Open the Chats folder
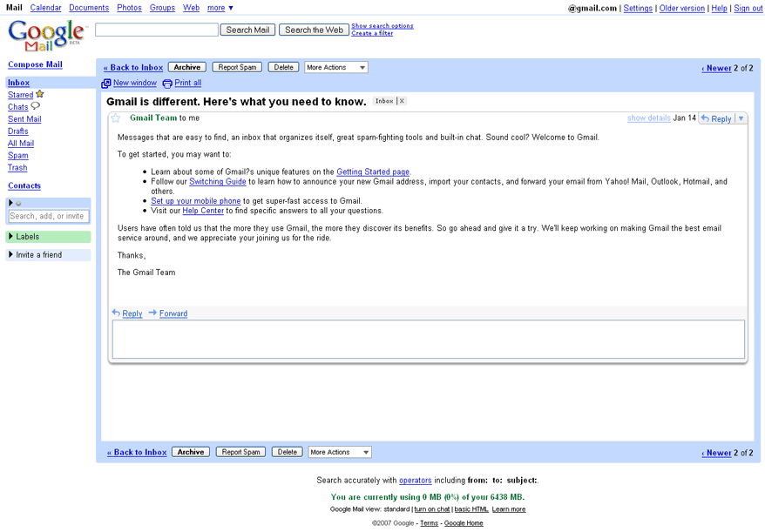The image size is (765, 532). point(18,107)
